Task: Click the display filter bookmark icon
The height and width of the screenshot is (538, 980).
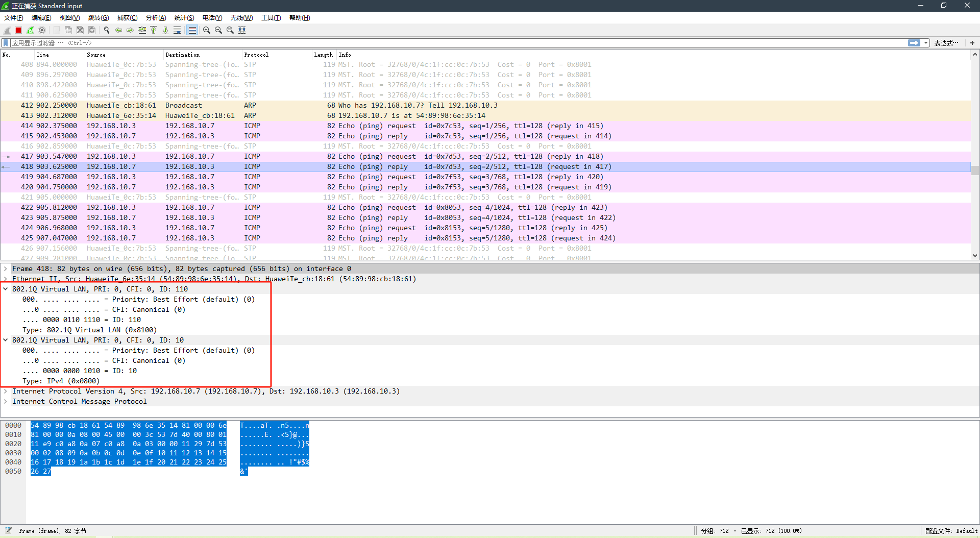Action: click(x=6, y=43)
